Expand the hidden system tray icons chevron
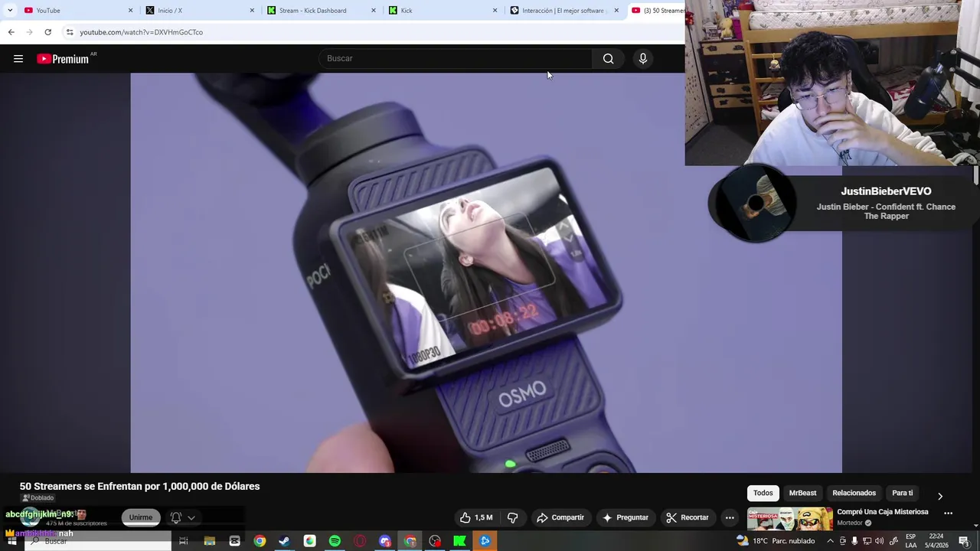980x551 pixels. (830, 541)
